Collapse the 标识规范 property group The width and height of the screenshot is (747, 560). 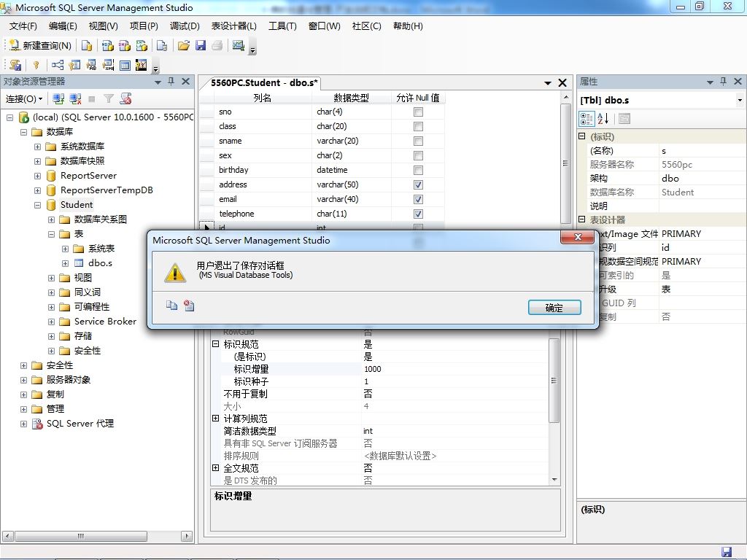tap(215, 344)
